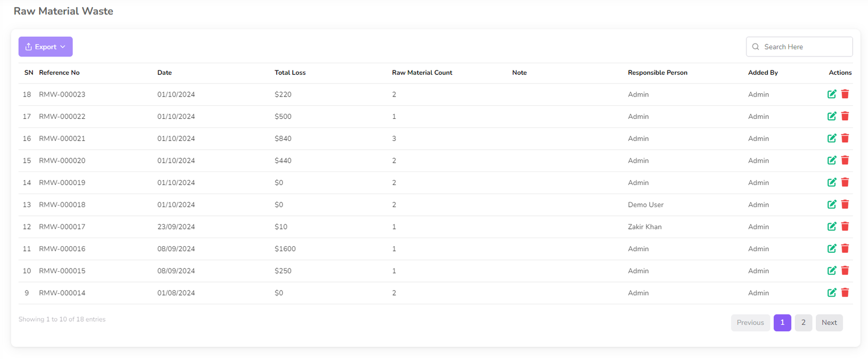This screenshot has height=359, width=868.
Task: Click the Next pagination button
Action: (828, 323)
